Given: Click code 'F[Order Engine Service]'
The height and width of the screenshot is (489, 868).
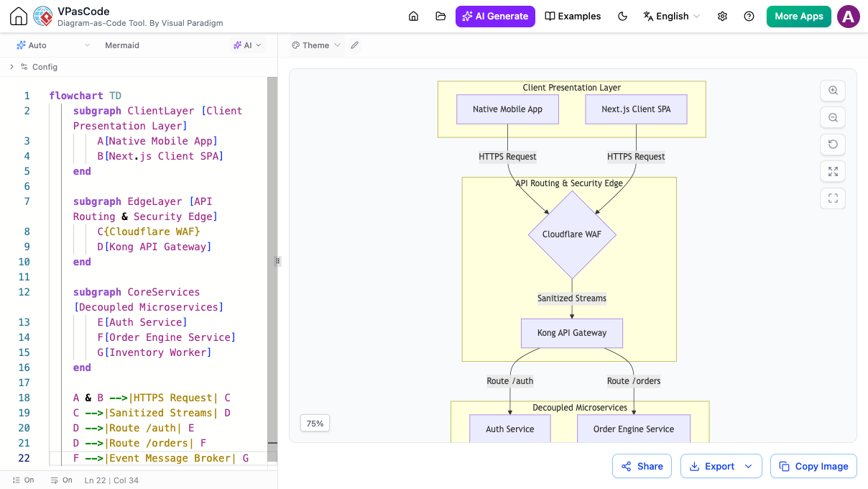Looking at the screenshot, I should click(x=167, y=337).
